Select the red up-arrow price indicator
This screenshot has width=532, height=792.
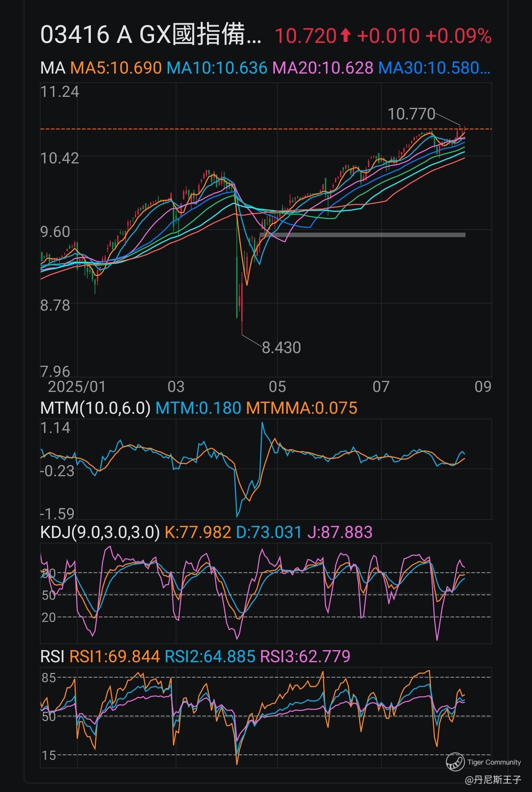tap(345, 35)
